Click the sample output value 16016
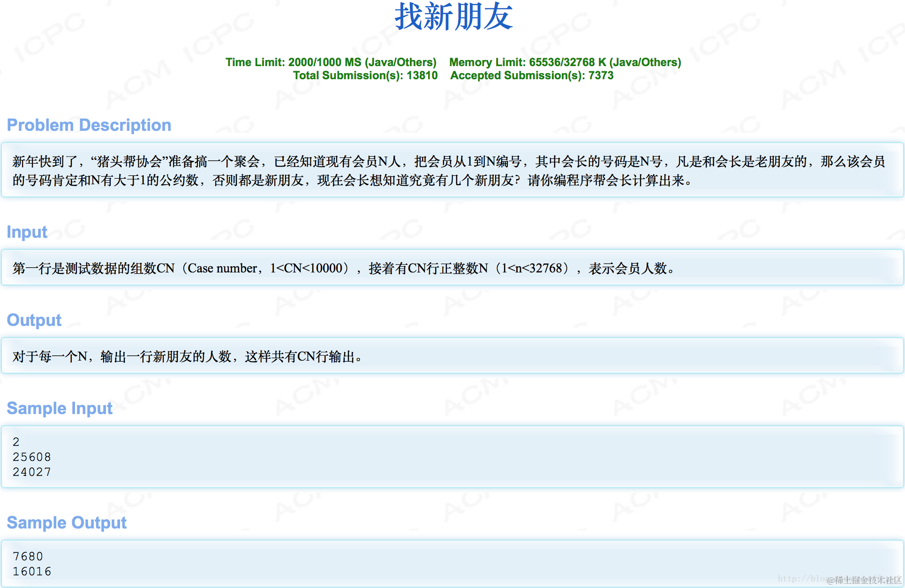905x588 pixels. tap(32, 572)
